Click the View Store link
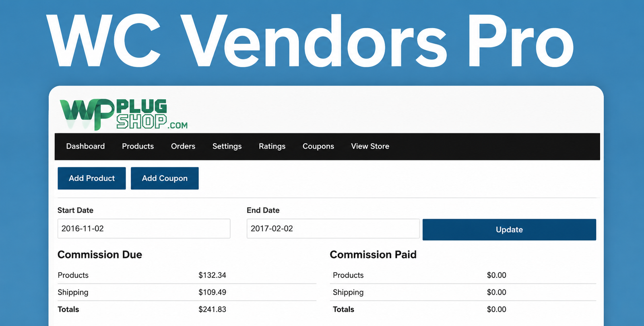This screenshot has width=644, height=326. coord(370,146)
